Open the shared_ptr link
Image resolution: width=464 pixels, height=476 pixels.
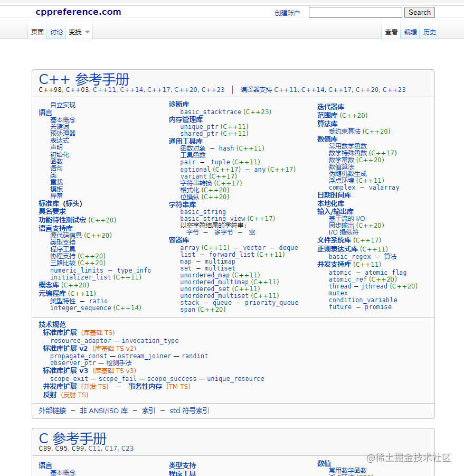point(199,134)
